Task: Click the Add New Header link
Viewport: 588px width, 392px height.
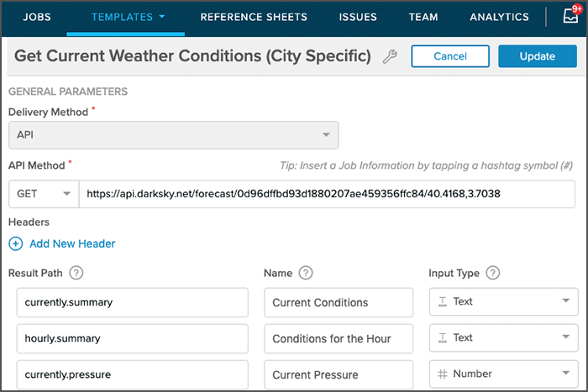Action: [x=72, y=243]
